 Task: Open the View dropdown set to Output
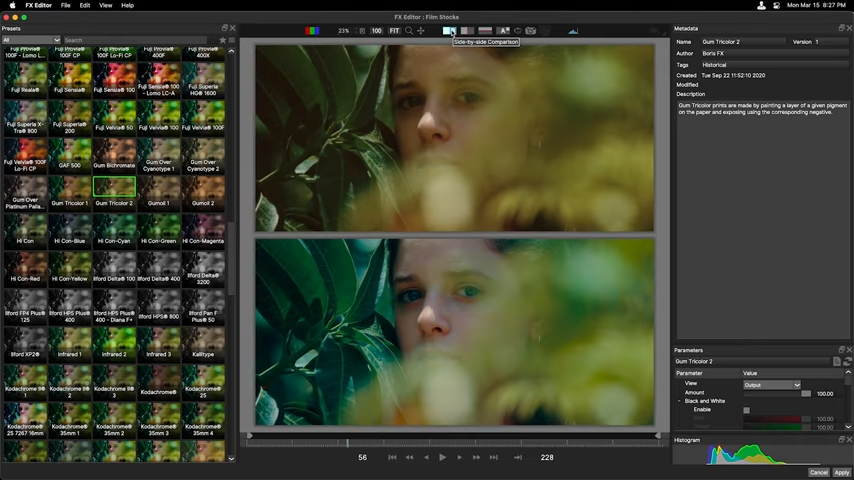click(x=772, y=385)
